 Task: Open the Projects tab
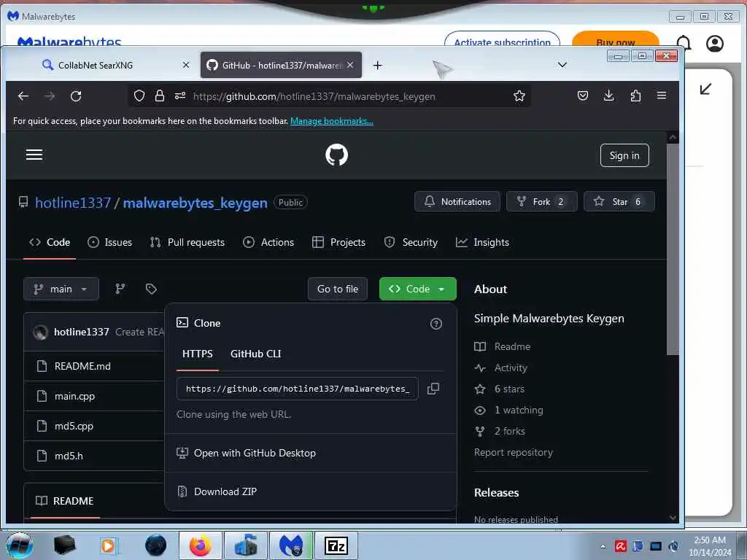tap(338, 242)
